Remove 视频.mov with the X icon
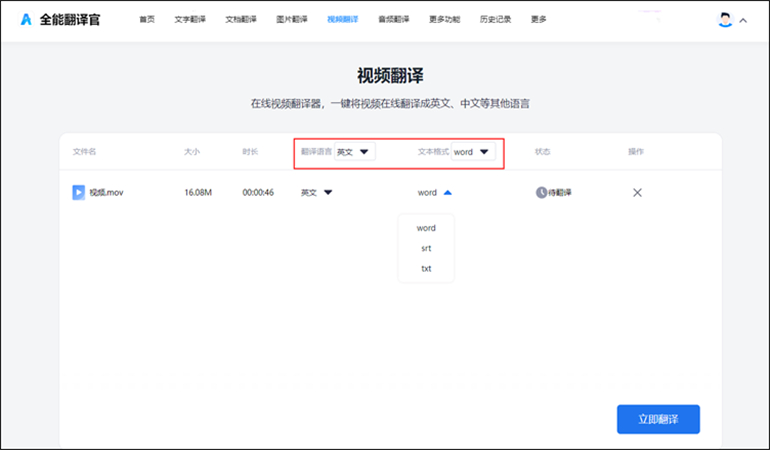The height and width of the screenshot is (450, 770). tap(637, 192)
